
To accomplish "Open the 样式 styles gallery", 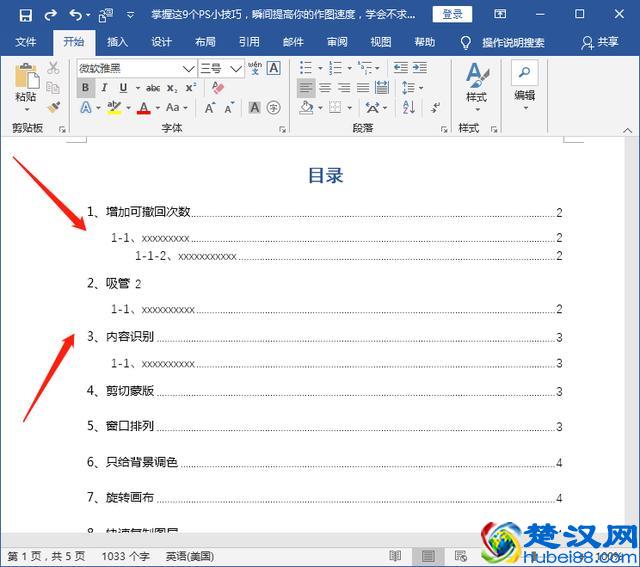I will pos(476,87).
